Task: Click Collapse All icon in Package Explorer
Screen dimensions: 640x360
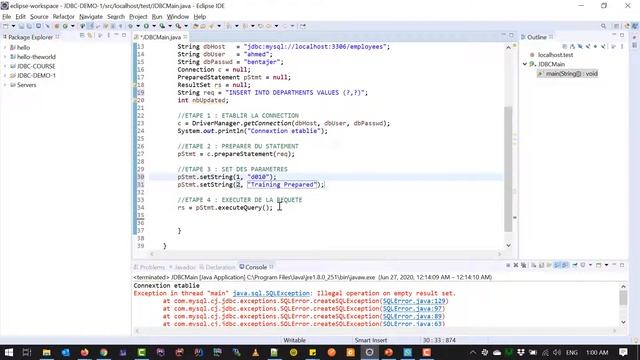Action: 82,36
